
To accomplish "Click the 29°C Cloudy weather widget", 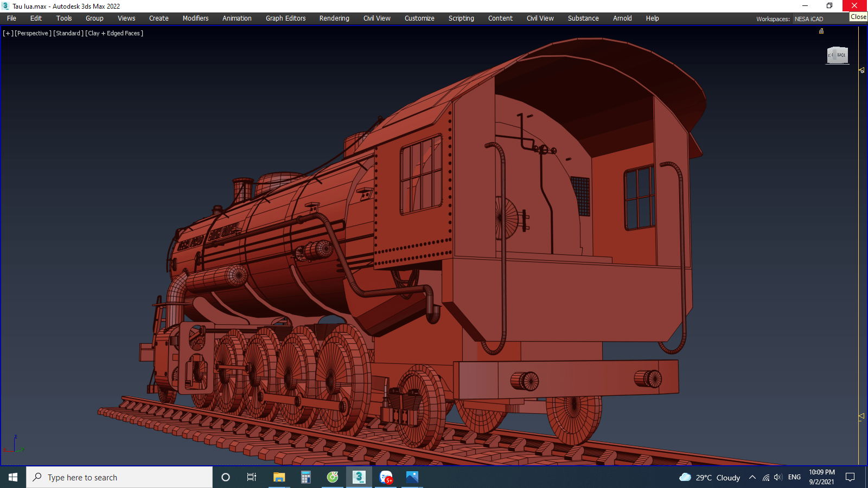I will pos(710,477).
